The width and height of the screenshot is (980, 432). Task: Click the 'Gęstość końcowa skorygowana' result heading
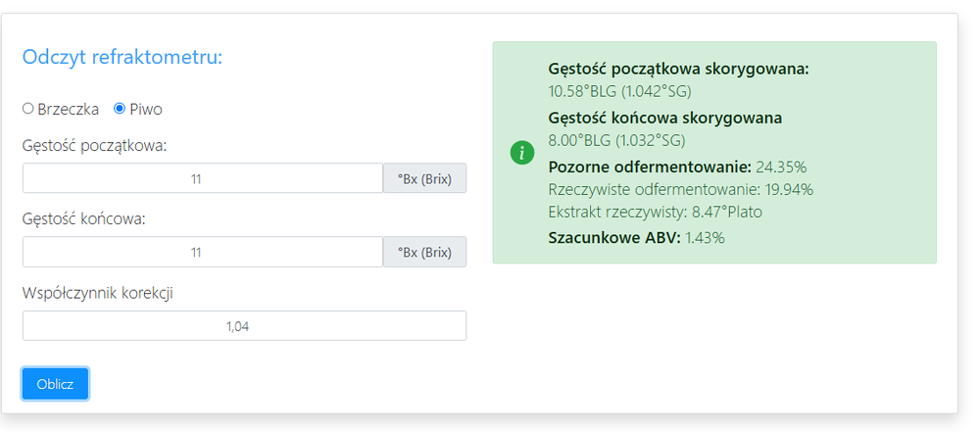coord(665,119)
